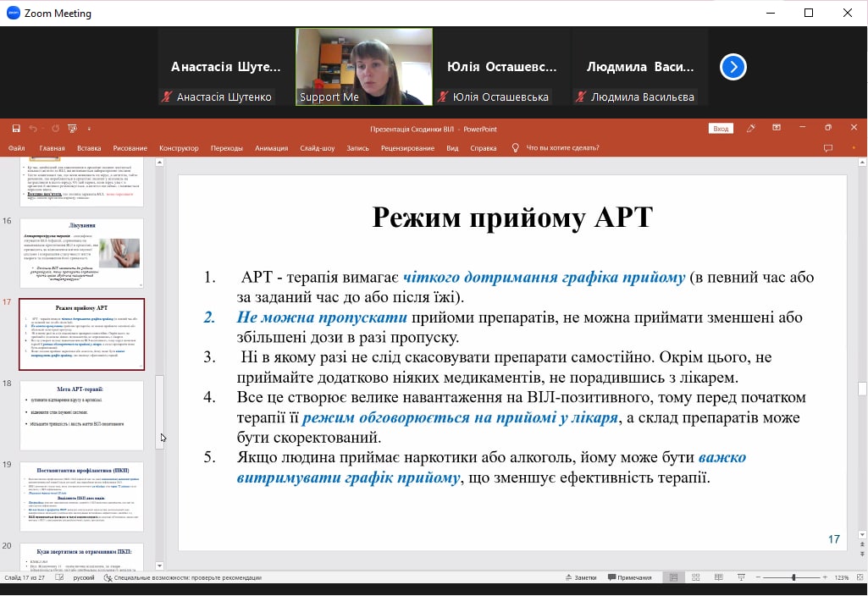This screenshot has width=868, height=596.
Task: Open the comments pane icon below the ribbon
Action: point(828,148)
